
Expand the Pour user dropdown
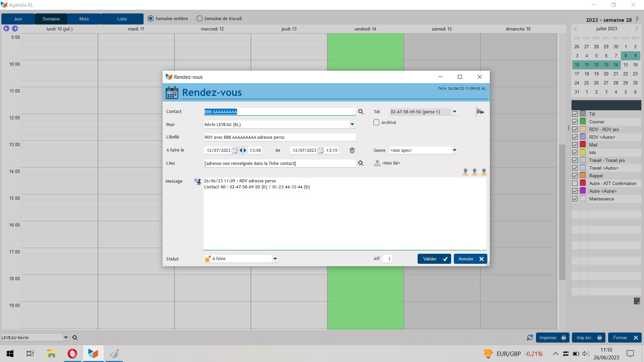click(x=352, y=125)
